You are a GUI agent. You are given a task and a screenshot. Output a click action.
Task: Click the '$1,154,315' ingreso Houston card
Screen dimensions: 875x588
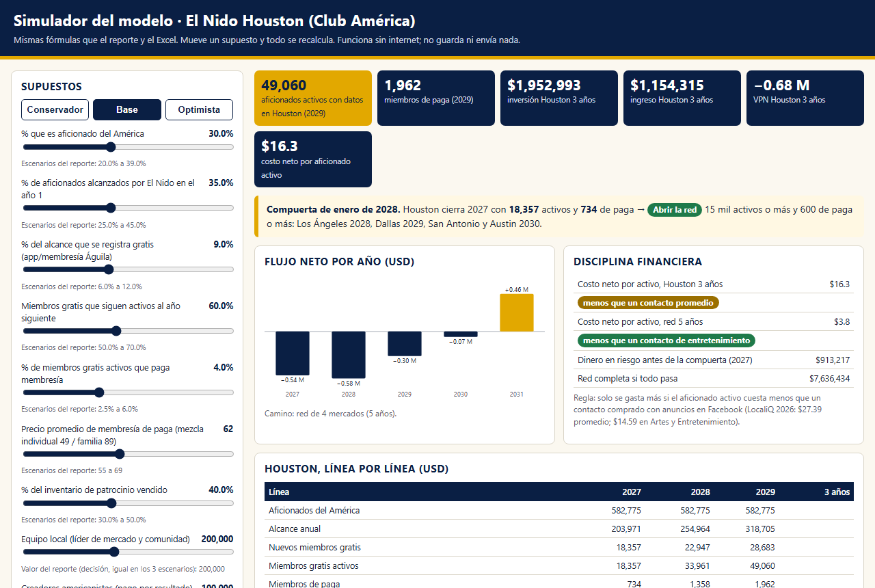(x=682, y=98)
